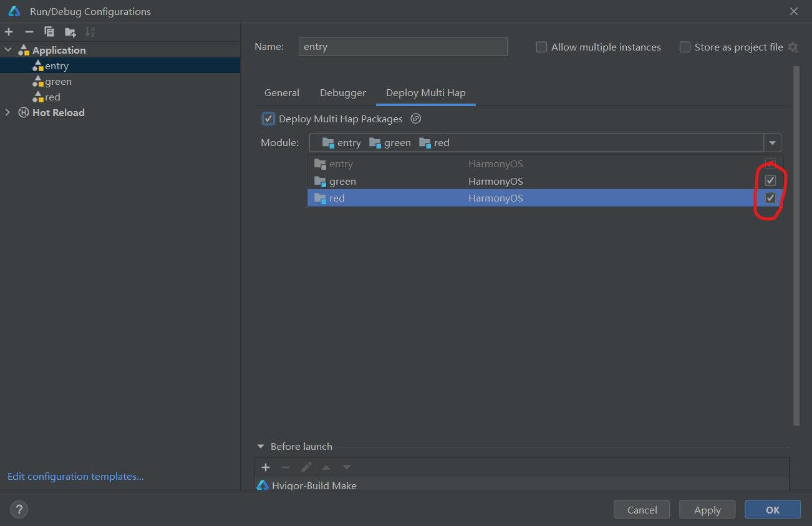Edit the Before launch task

(306, 467)
